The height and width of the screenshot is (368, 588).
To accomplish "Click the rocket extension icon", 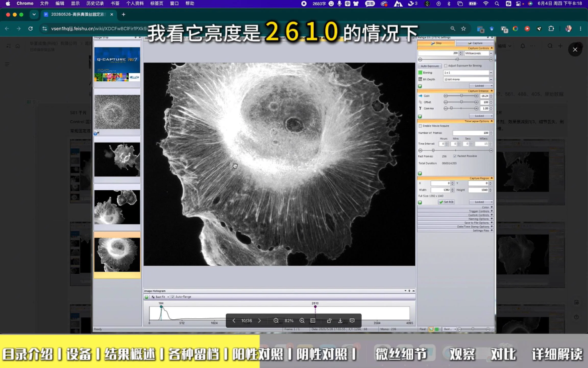I will point(539,29).
